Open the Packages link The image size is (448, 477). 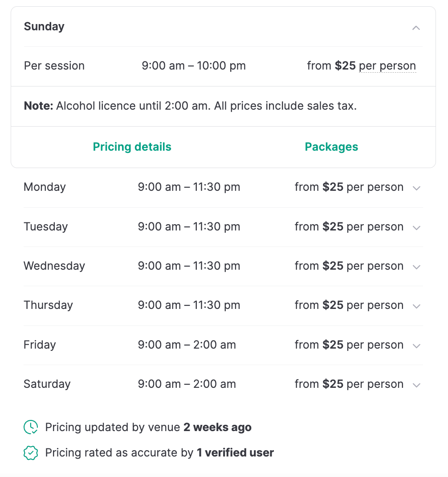[x=331, y=147]
